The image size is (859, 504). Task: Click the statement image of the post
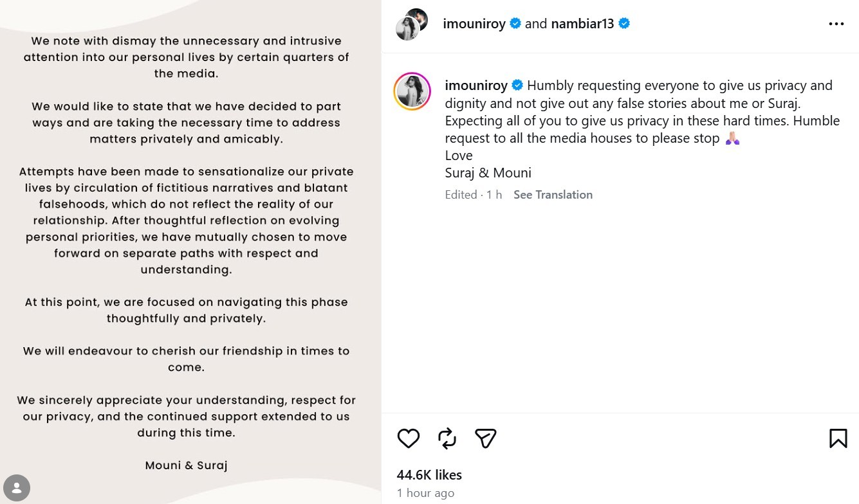pyautogui.click(x=190, y=252)
